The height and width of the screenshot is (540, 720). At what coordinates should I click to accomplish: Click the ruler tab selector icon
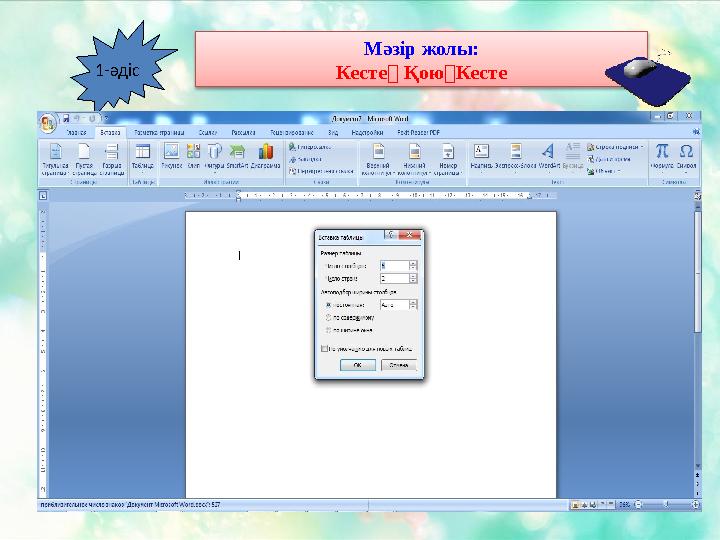point(43,196)
